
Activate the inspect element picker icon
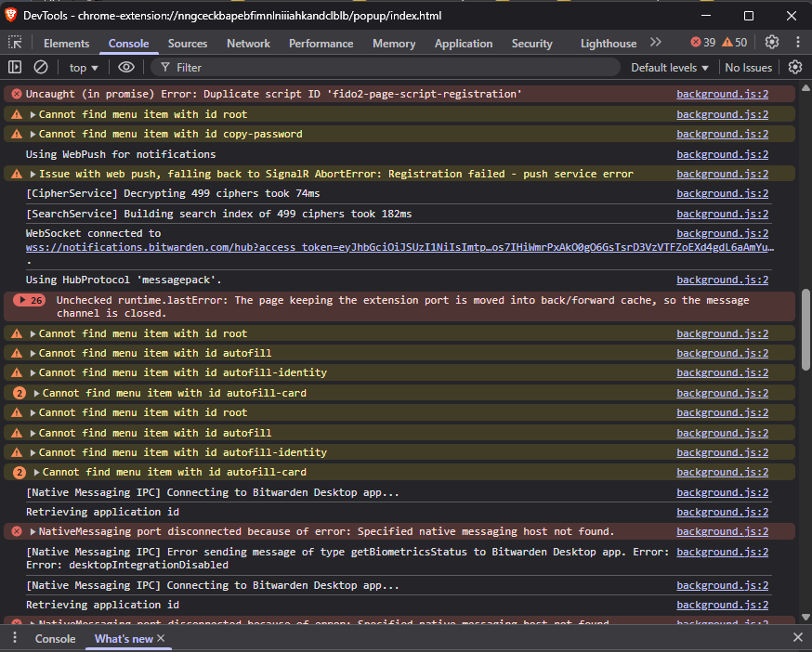coord(15,43)
